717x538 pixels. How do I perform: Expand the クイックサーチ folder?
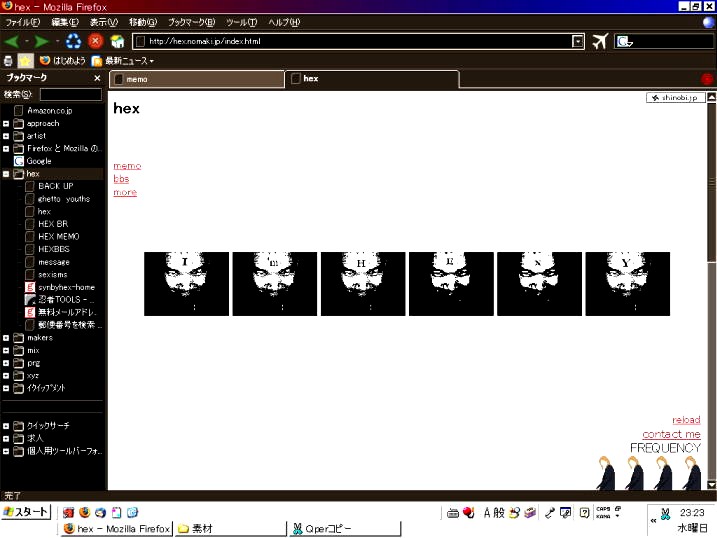click(x=6, y=426)
